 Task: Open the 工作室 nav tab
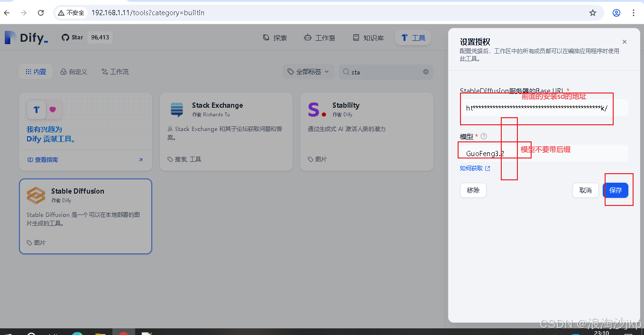(320, 37)
